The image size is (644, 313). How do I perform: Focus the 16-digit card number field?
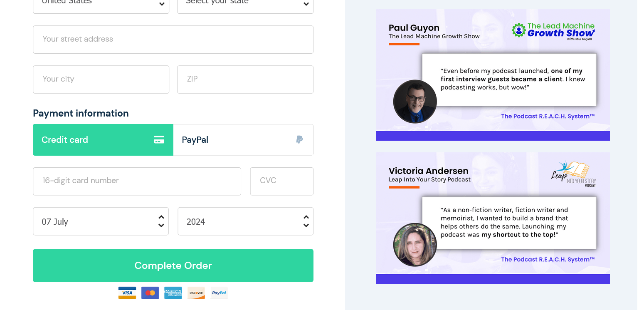pos(137,181)
